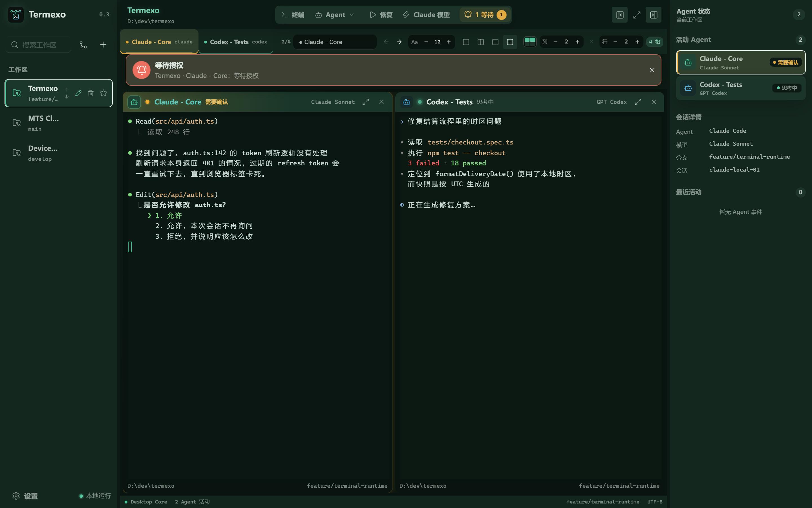Viewport: 812px width, 508px height.
Task: Switch to the Claude - Core tab
Action: point(159,42)
